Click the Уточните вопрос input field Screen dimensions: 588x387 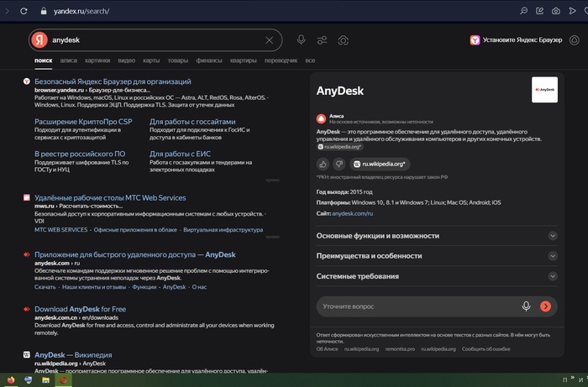pos(416,306)
